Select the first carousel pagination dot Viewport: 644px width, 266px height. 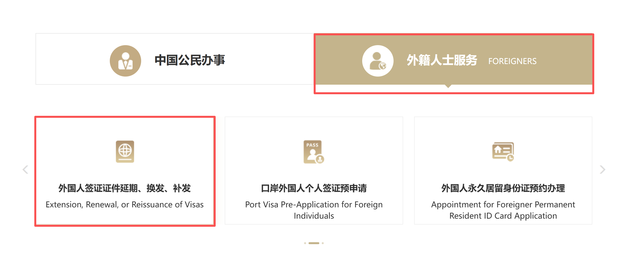(x=305, y=243)
